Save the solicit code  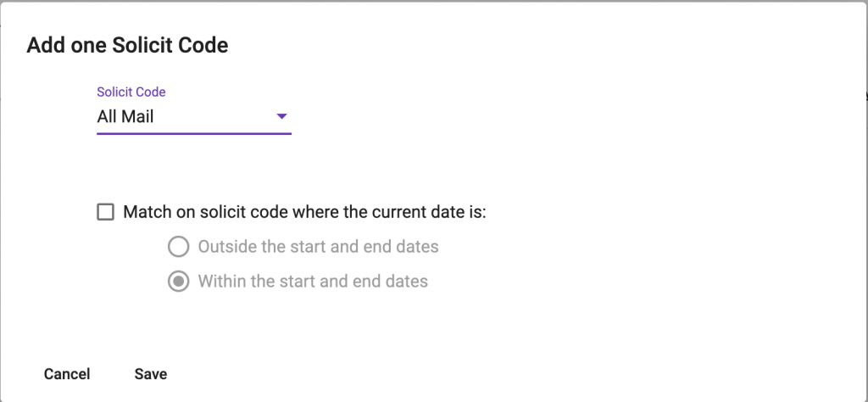(x=151, y=374)
